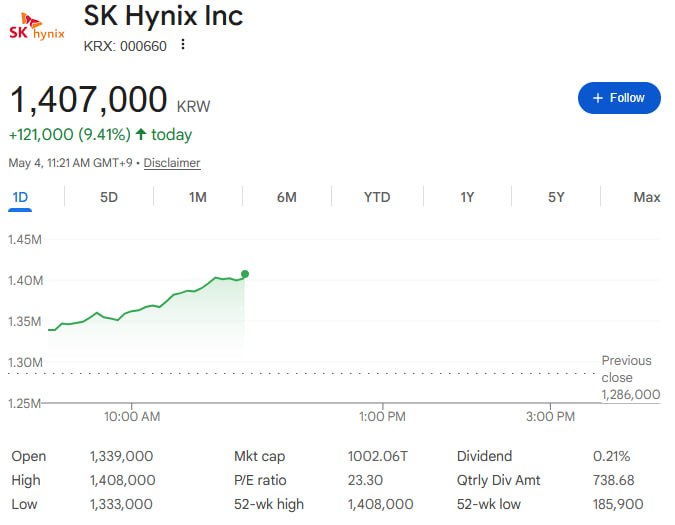Click the SK Hynix Inc title
The image size is (675, 525).
click(163, 16)
